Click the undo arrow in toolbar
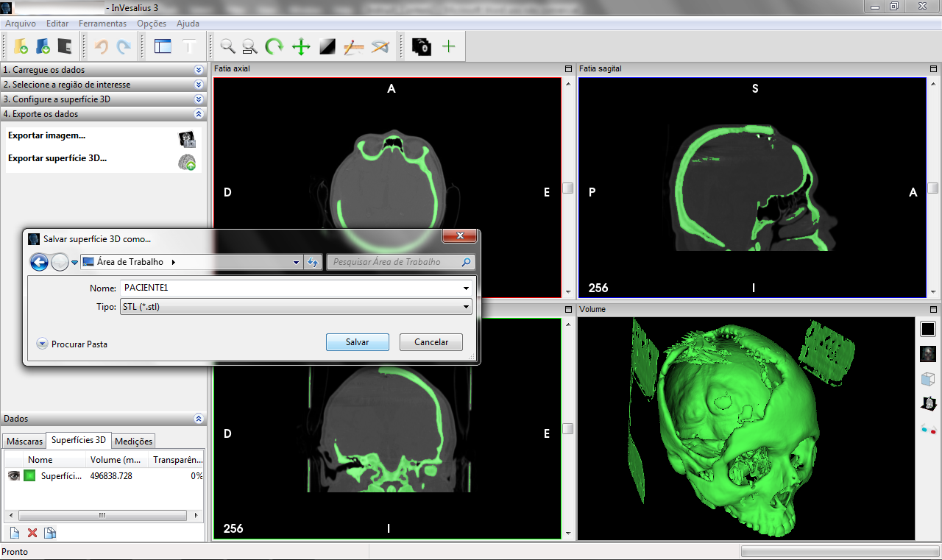Viewport: 942px width, 560px height. tap(102, 46)
